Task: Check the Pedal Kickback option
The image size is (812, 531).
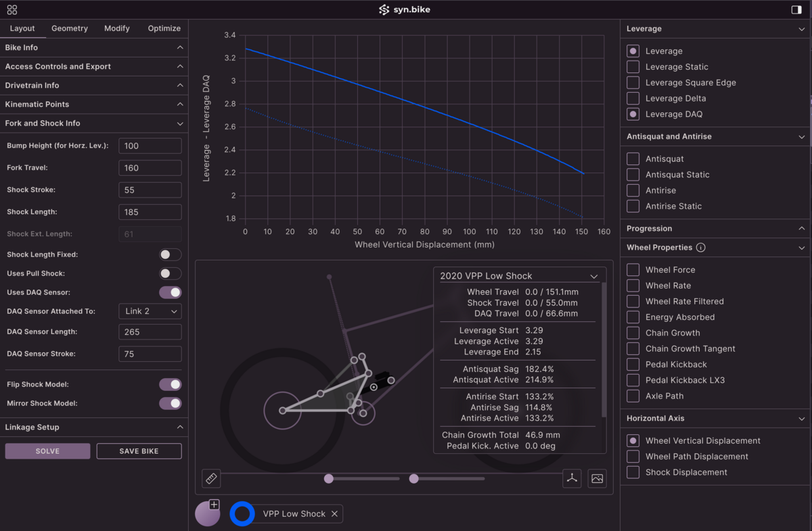Action: (633, 365)
